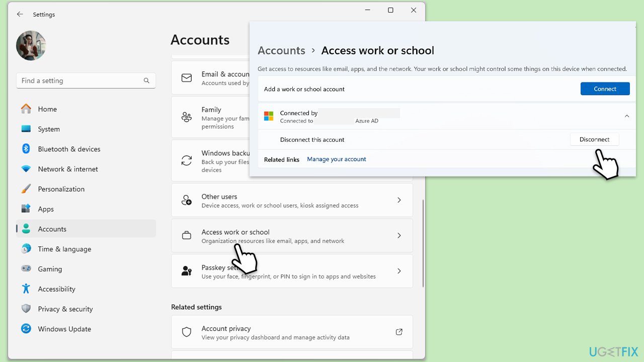The width and height of the screenshot is (644, 362).
Task: Open the user profile picture
Action: point(31,45)
